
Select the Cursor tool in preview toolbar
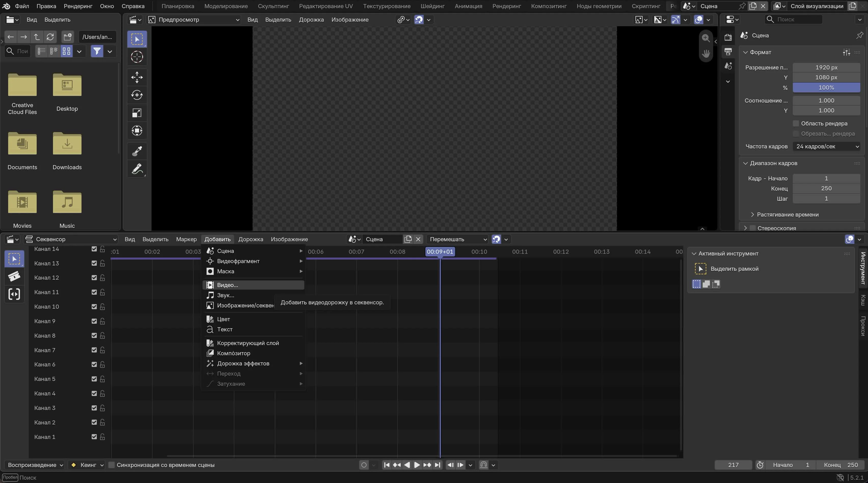point(137,57)
